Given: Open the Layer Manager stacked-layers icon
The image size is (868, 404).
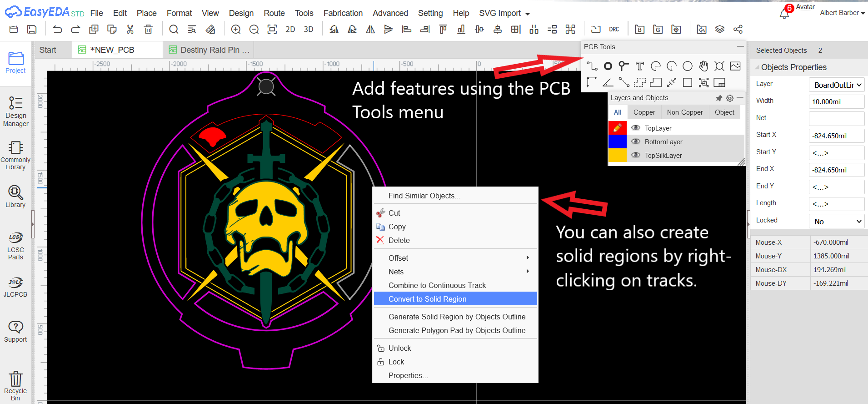Looking at the screenshot, I should coord(720,30).
